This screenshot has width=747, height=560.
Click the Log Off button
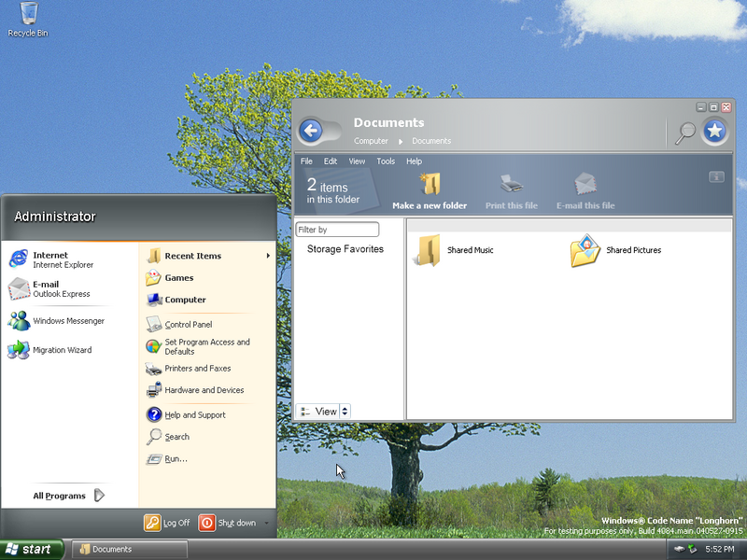tap(167, 523)
